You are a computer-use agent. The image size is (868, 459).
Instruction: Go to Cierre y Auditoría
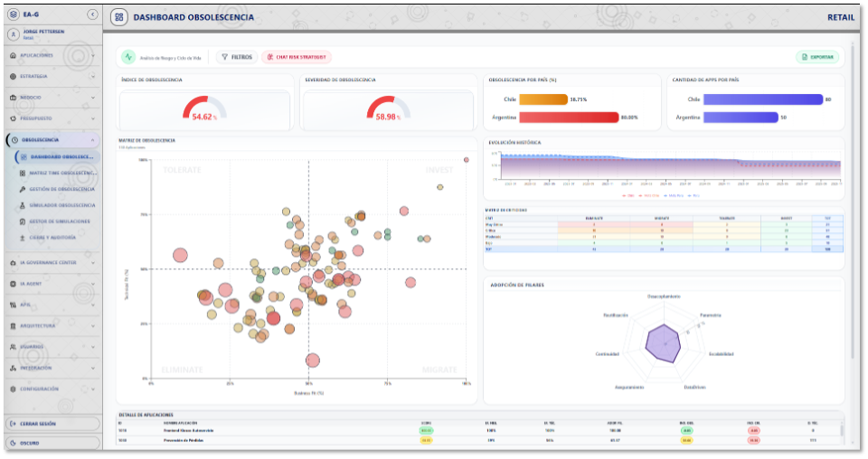tap(58, 238)
